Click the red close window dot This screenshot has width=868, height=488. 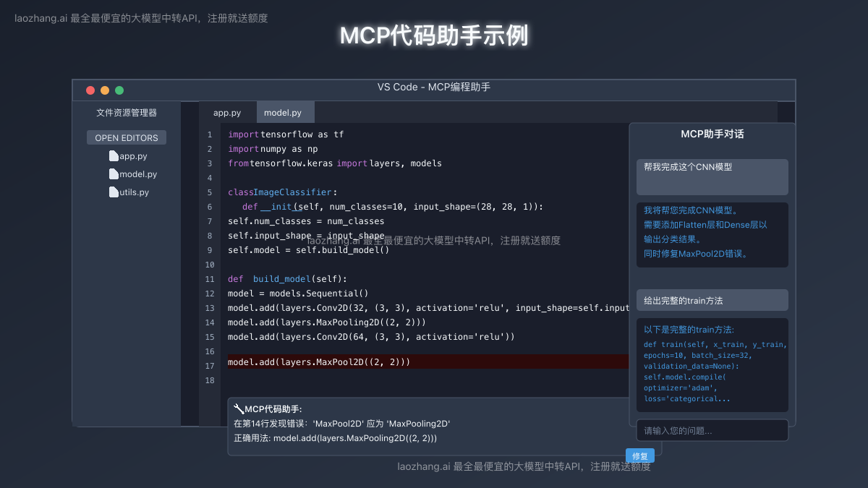90,90
